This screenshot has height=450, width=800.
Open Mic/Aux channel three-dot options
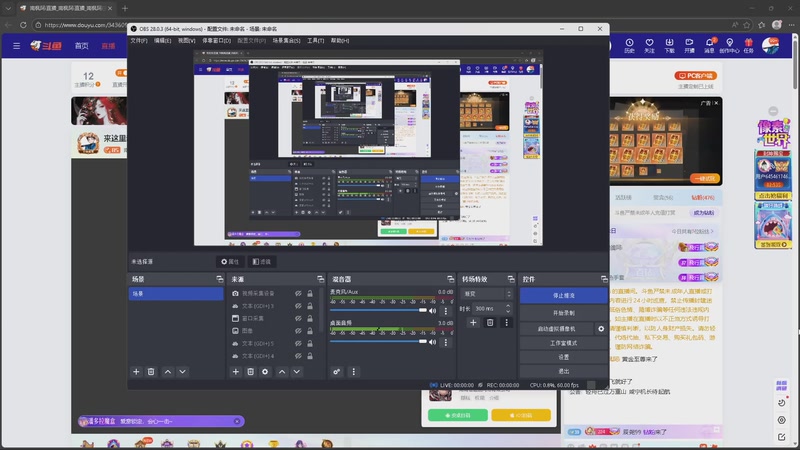(446, 311)
